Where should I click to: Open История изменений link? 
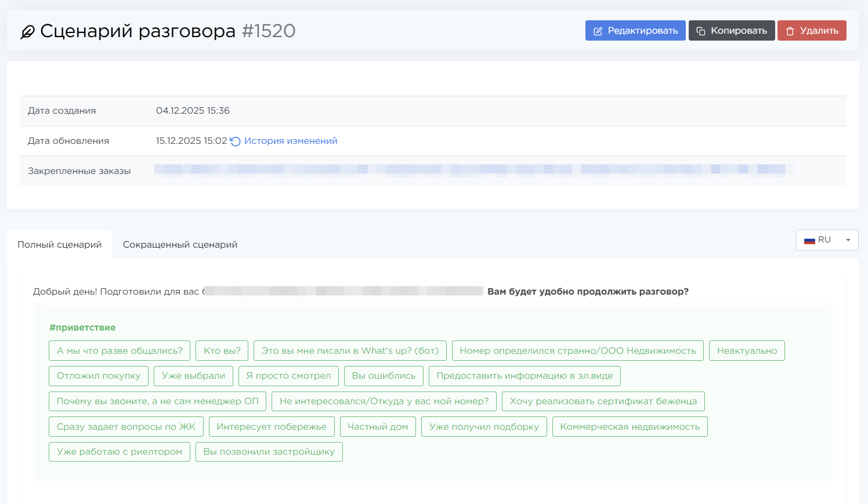tap(290, 141)
